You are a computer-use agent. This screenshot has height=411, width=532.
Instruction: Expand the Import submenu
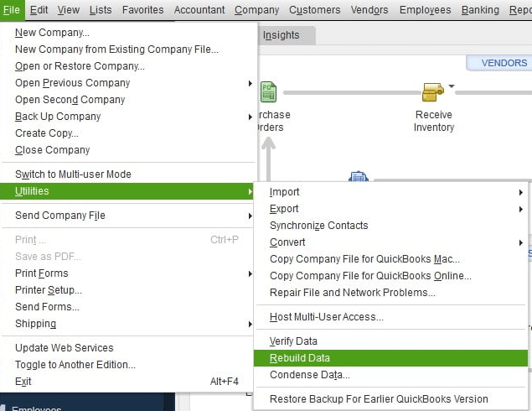(x=285, y=192)
